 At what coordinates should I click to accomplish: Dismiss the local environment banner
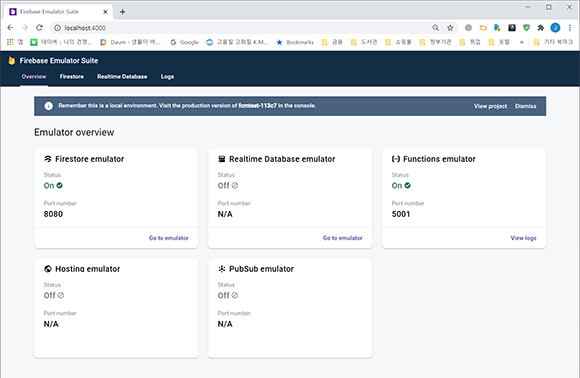coord(525,106)
